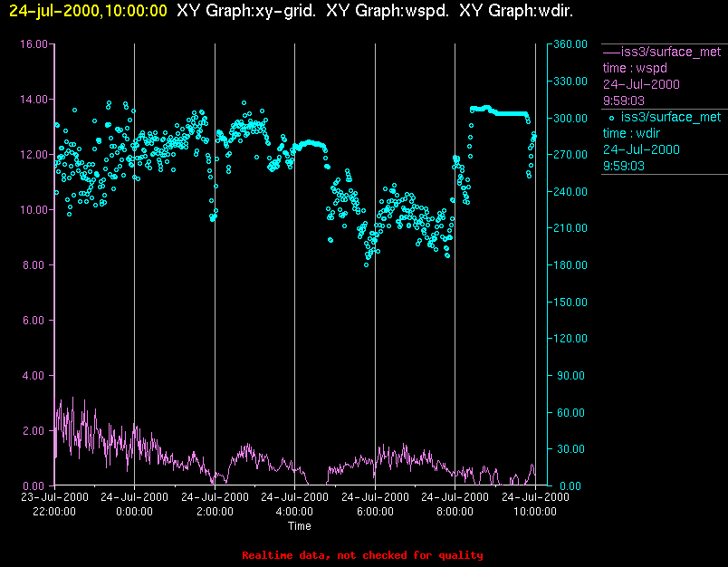This screenshot has width=728, height=567.
Task: Click the right axis value 180.00
Action: [x=570, y=265]
